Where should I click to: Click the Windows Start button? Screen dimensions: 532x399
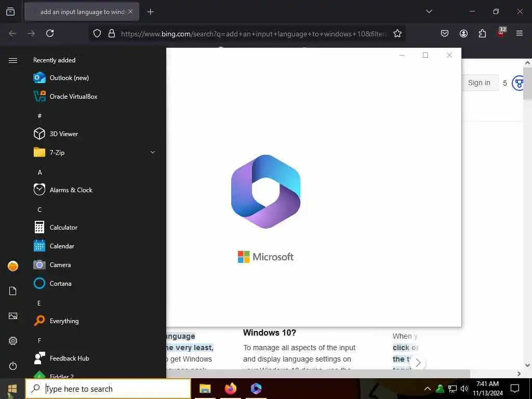click(x=12, y=389)
